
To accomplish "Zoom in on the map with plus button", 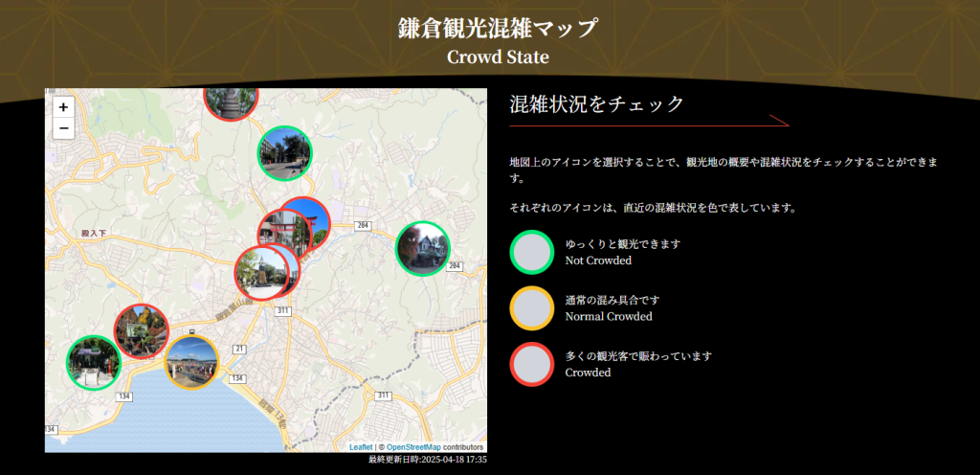I will tap(63, 107).
